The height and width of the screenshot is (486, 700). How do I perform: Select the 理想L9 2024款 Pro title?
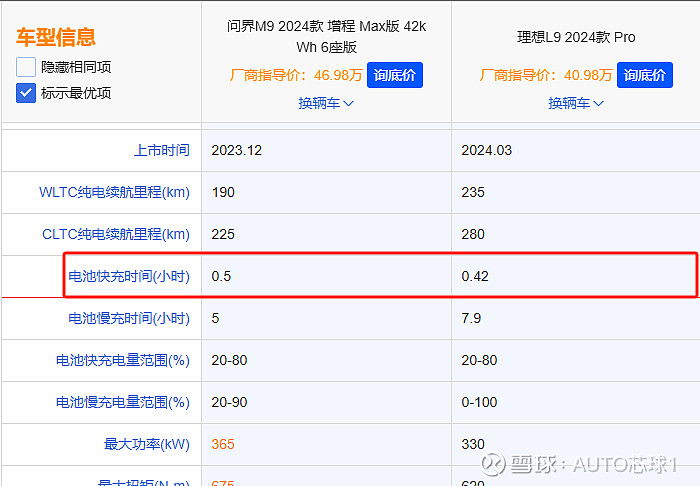[x=576, y=37]
